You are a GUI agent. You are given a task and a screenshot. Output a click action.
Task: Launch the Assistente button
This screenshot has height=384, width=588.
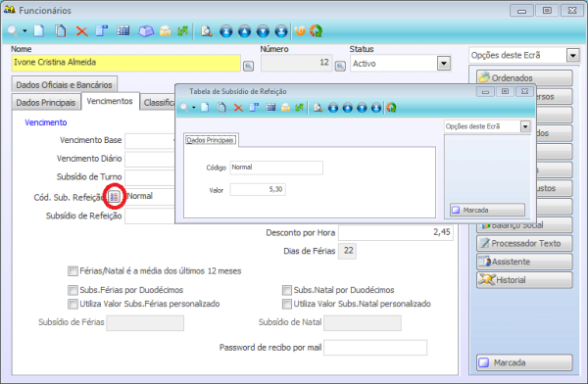524,262
